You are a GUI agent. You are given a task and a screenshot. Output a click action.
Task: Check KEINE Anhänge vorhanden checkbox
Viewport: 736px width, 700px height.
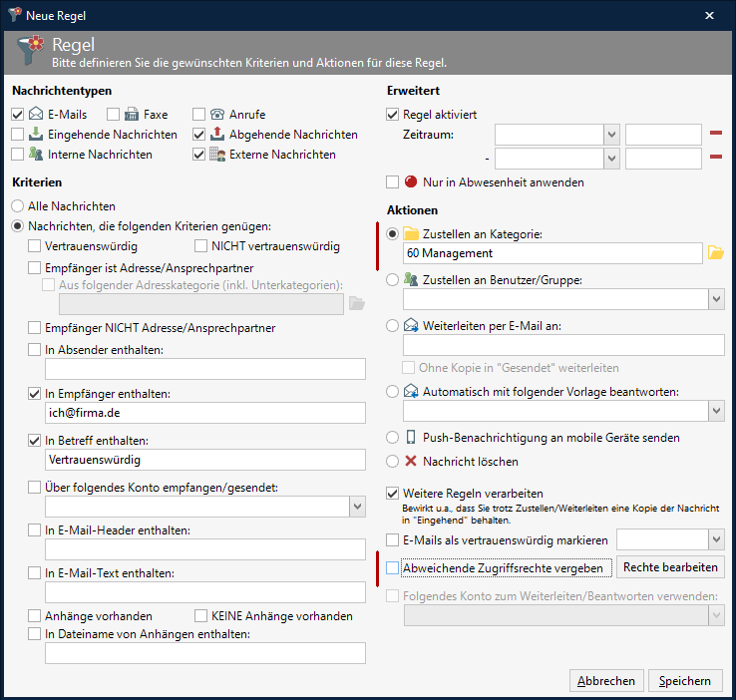coord(200,615)
